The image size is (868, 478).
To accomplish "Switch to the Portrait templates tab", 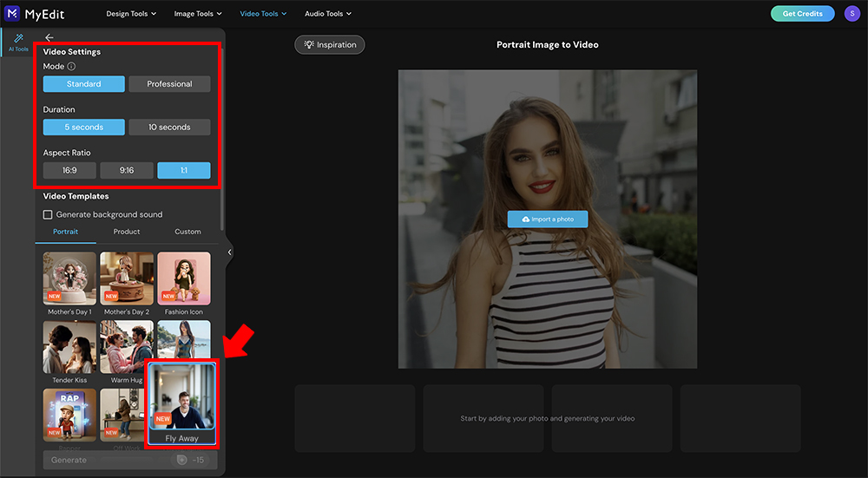I will click(x=65, y=232).
